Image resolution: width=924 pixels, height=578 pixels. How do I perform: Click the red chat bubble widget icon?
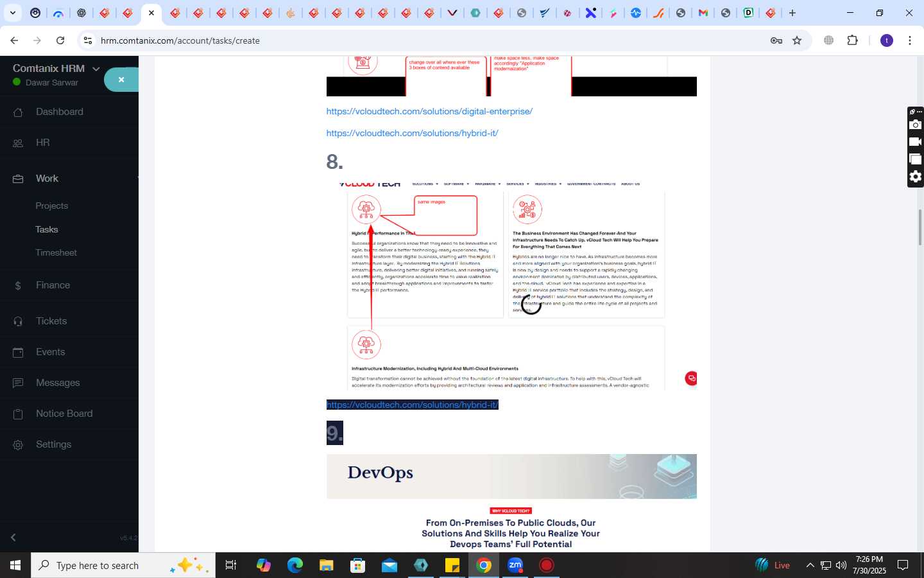coord(691,378)
